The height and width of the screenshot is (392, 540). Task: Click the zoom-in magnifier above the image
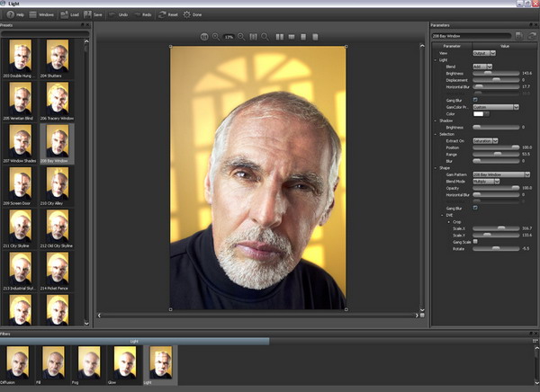(218, 36)
